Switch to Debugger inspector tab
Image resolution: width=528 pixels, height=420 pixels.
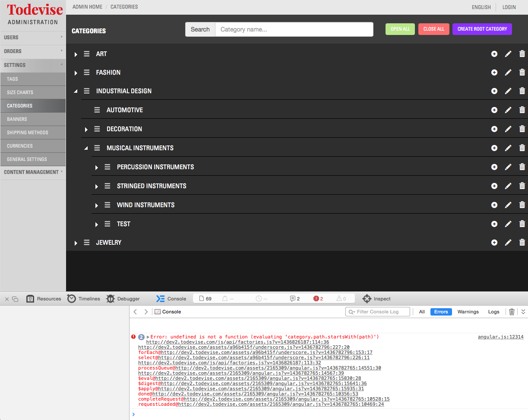click(x=123, y=299)
